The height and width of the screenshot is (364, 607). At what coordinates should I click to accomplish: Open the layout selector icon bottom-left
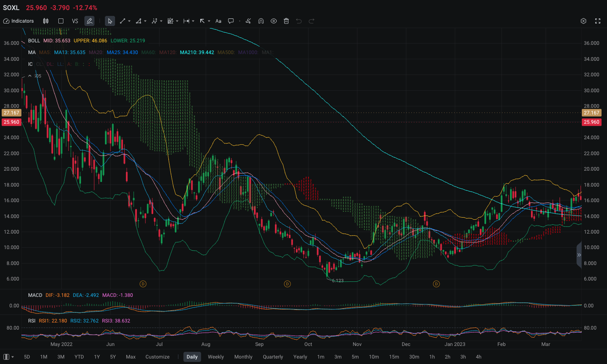point(6,357)
